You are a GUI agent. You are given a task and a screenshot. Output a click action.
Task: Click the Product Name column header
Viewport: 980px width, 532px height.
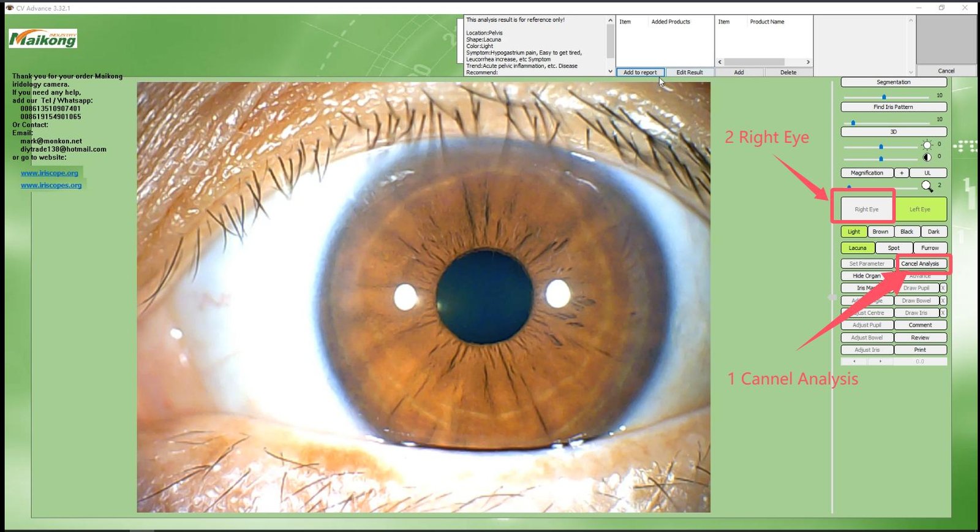tap(767, 21)
